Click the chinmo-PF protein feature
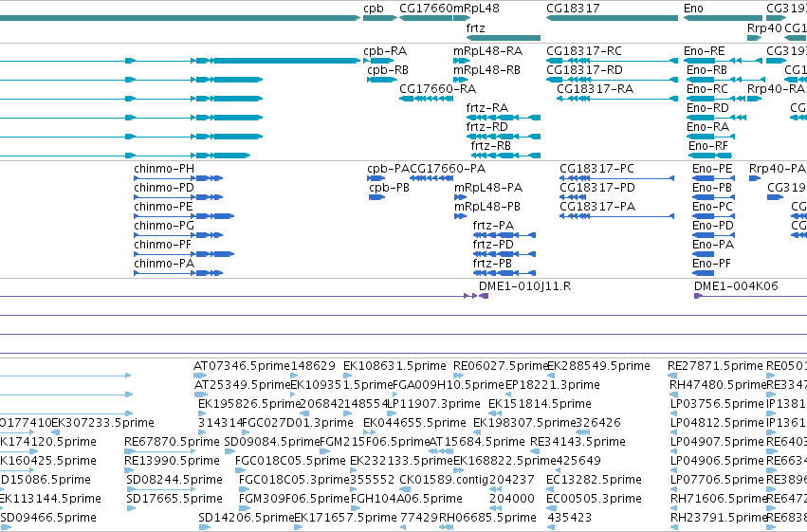Viewport: 807px width, 532px height. pos(184,254)
